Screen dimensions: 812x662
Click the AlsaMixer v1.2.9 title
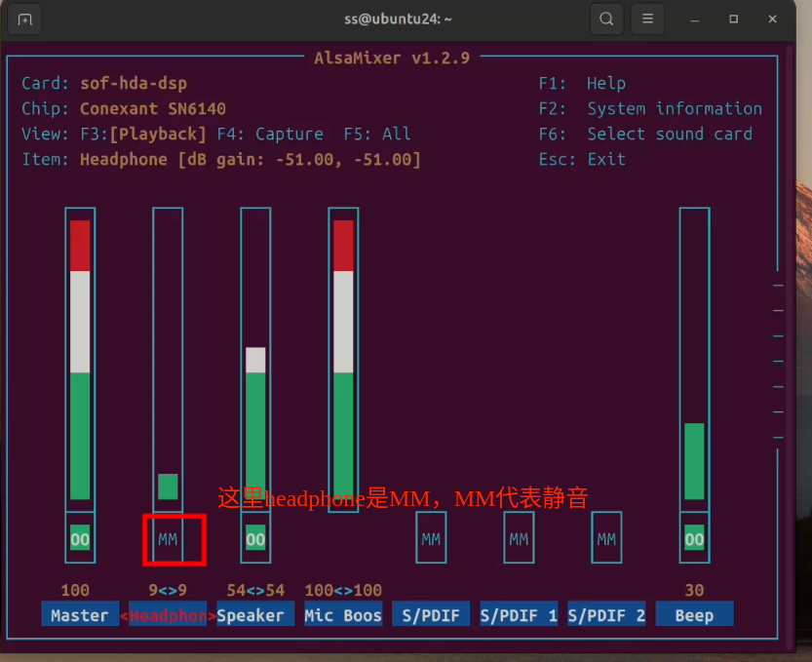pos(392,58)
